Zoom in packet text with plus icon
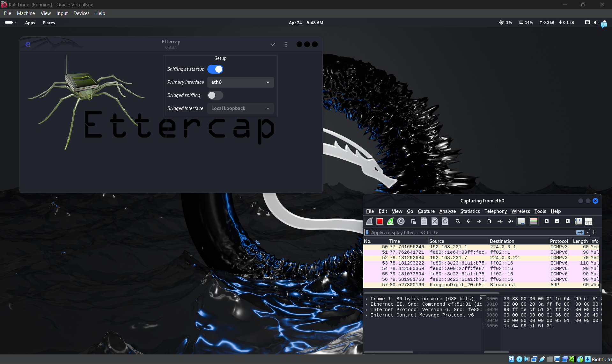This screenshot has height=364, width=612. pyautogui.click(x=547, y=221)
